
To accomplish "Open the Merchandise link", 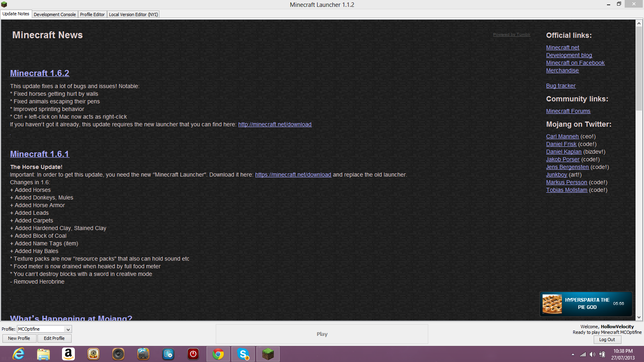I will click(x=562, y=70).
